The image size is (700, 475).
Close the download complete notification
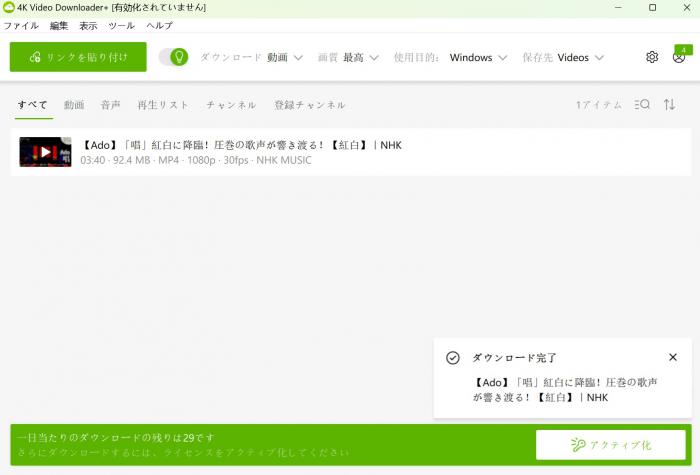pos(673,357)
